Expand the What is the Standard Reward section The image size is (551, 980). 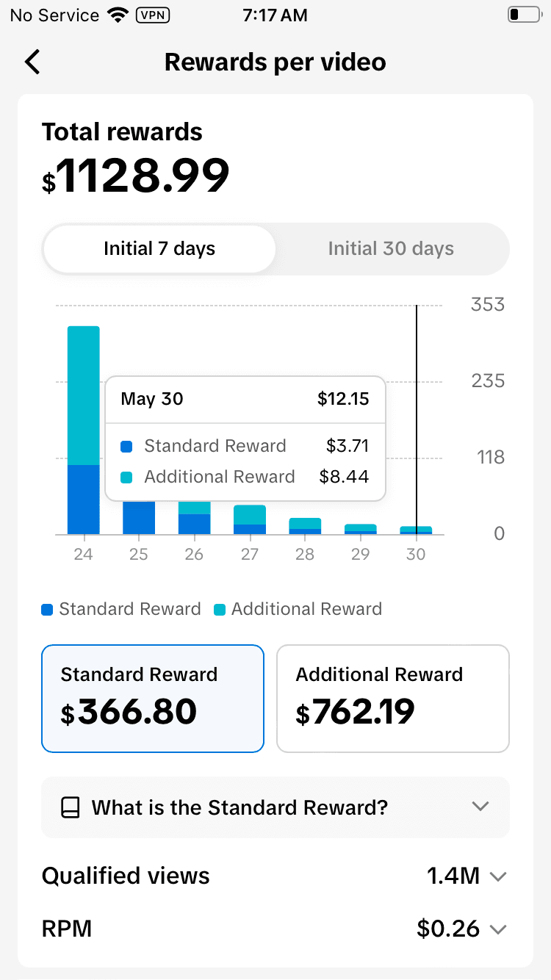[x=480, y=807]
